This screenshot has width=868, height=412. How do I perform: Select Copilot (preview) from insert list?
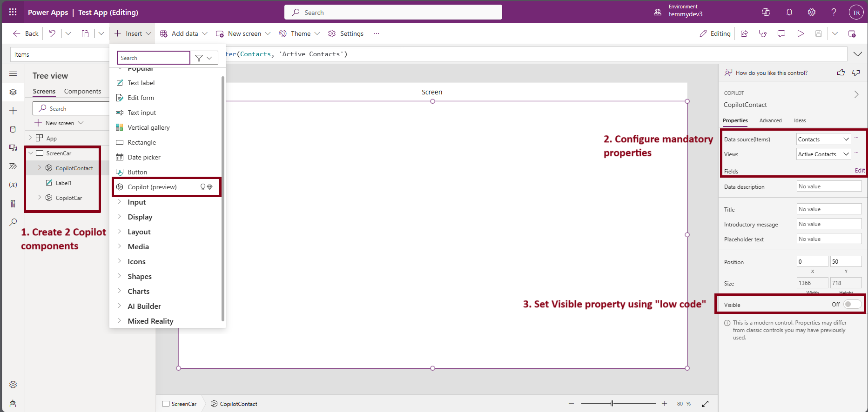(166, 187)
